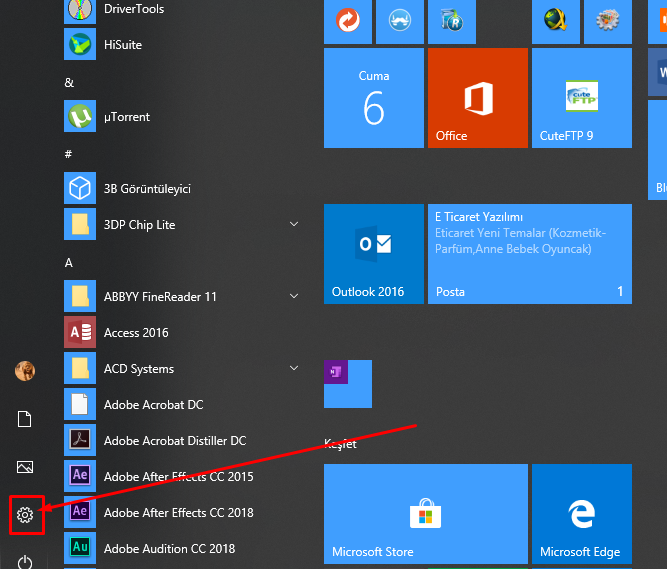Click the R monitor app tile
The height and width of the screenshot is (569, 667).
(x=452, y=21)
